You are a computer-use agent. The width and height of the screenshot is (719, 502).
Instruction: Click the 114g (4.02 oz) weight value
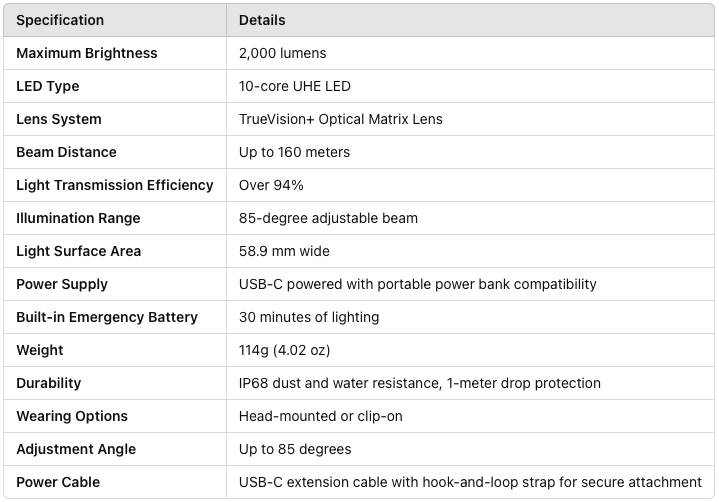(x=284, y=350)
